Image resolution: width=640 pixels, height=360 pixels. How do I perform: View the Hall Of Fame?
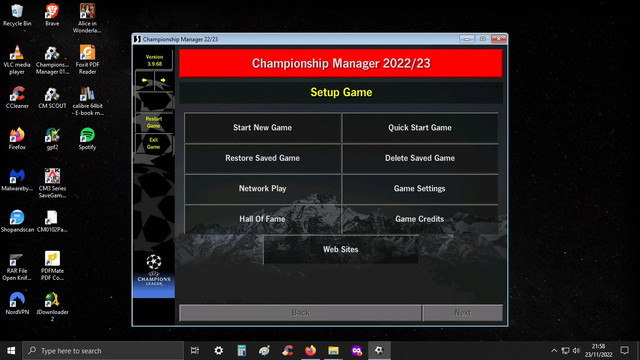(262, 219)
